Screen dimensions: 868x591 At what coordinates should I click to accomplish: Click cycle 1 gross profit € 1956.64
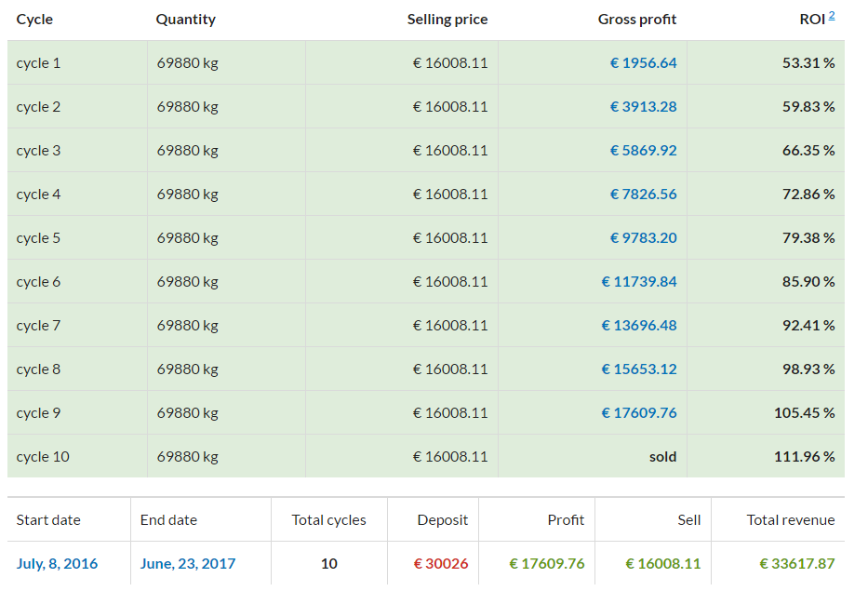coord(643,63)
